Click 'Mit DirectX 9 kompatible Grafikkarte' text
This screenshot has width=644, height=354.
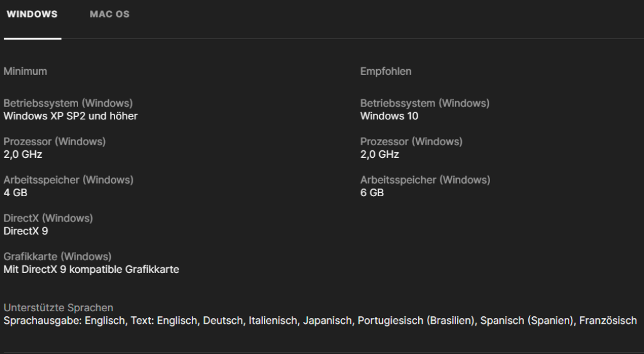point(91,269)
